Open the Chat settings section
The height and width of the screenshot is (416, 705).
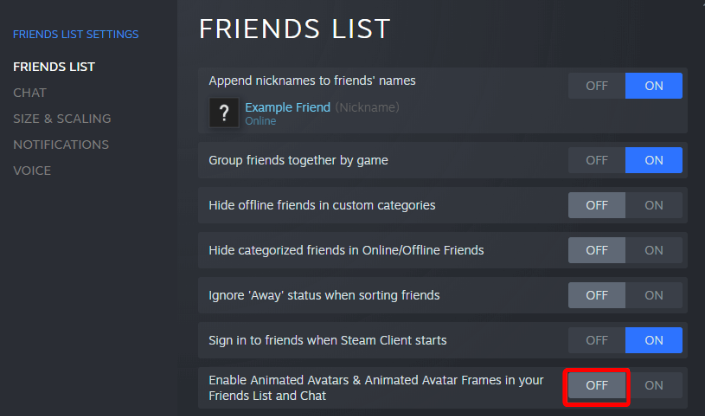point(30,93)
